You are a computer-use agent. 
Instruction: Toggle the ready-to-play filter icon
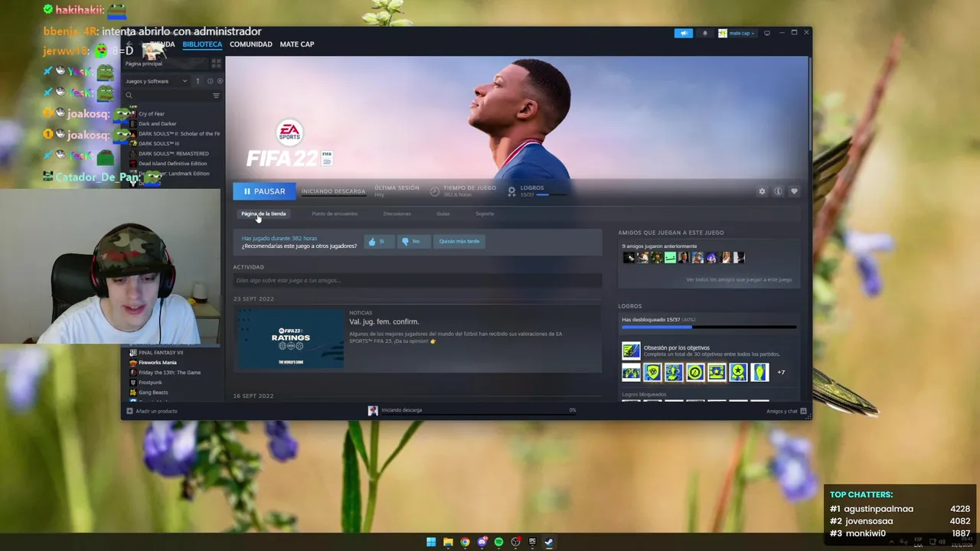(x=220, y=81)
